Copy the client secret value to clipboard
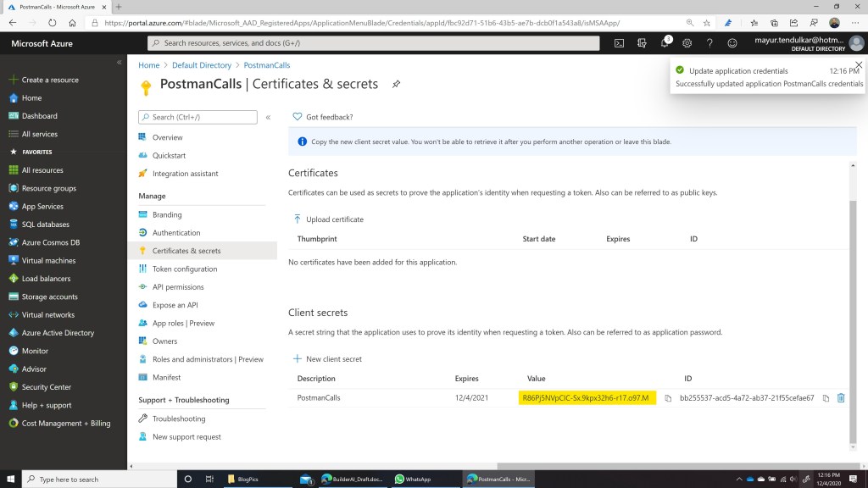868x488 pixels. [x=668, y=398]
